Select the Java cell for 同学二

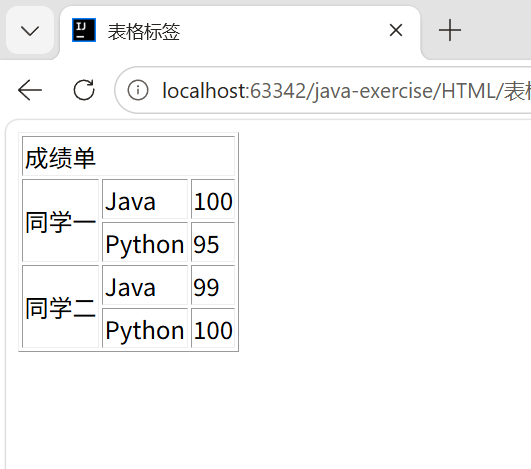(145, 285)
